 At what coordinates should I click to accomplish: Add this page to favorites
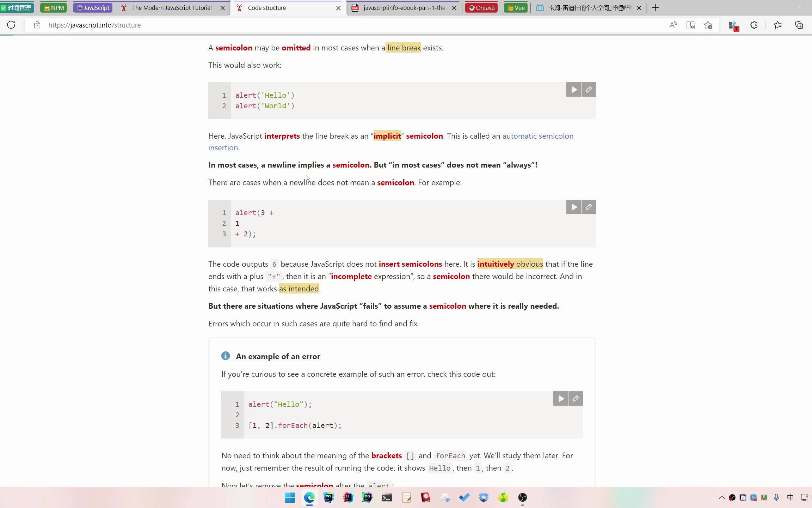click(x=708, y=25)
